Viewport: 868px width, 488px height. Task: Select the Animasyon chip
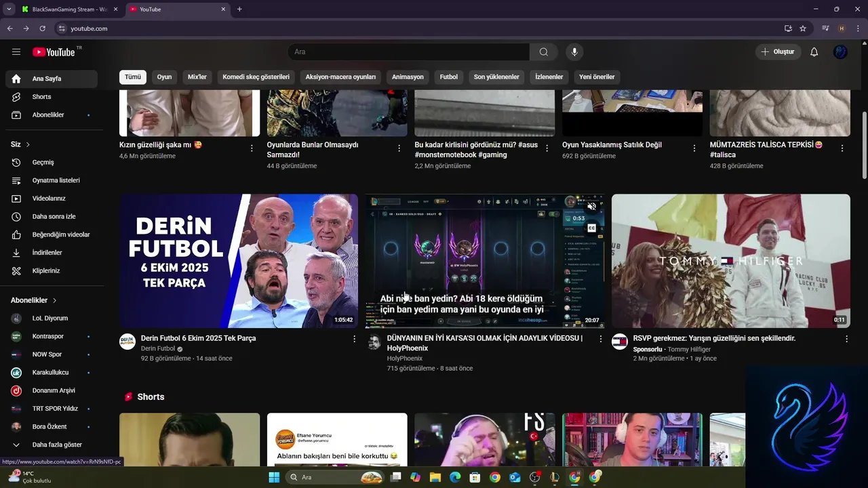[x=408, y=77]
